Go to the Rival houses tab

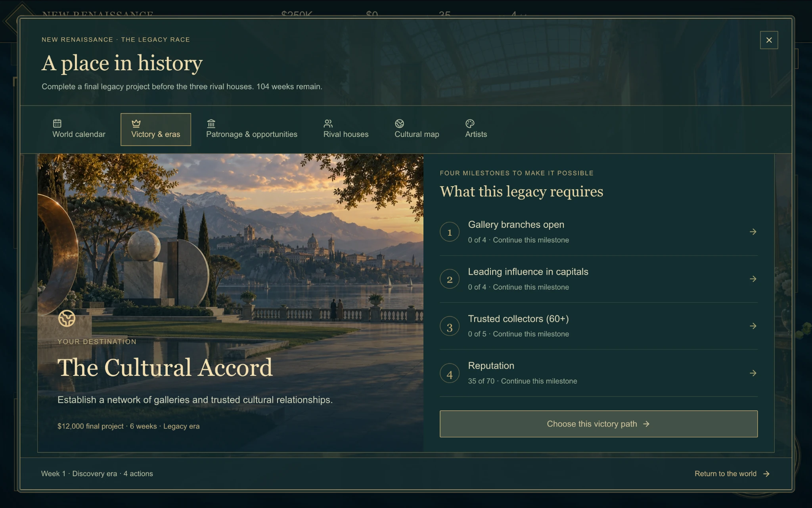[346, 129]
